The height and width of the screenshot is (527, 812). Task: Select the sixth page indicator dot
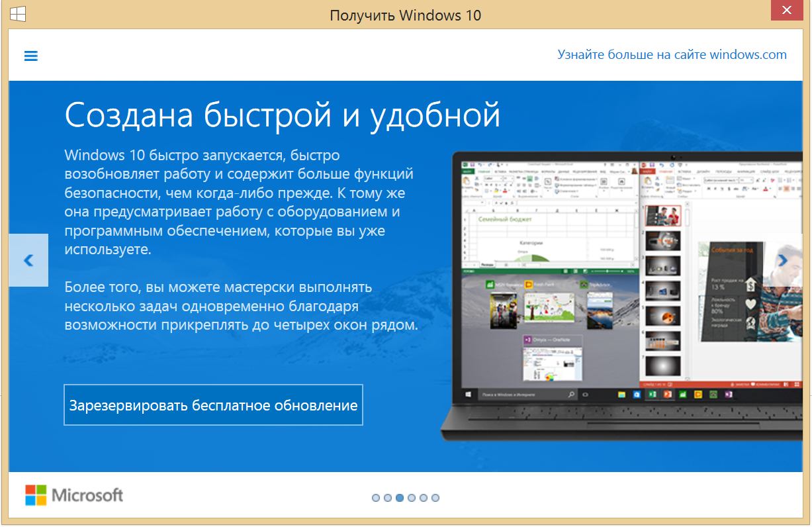[x=435, y=498]
